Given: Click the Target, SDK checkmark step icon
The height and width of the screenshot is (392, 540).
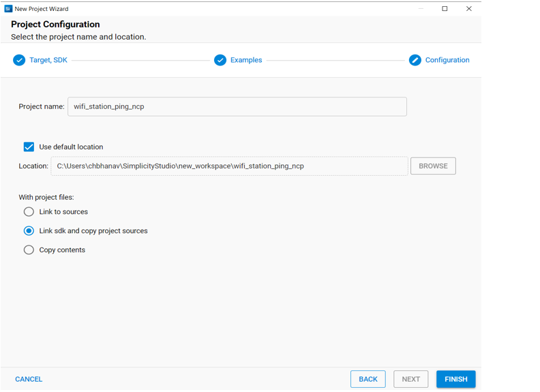Looking at the screenshot, I should (x=19, y=60).
